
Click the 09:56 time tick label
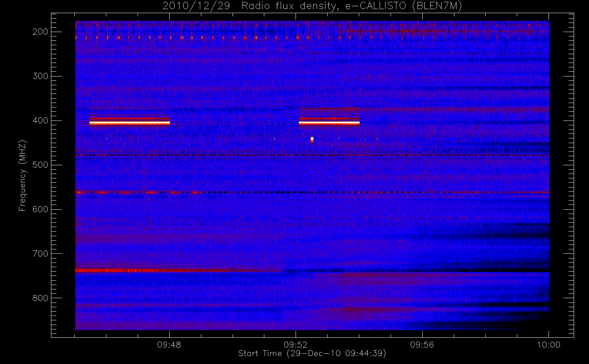tap(422, 345)
